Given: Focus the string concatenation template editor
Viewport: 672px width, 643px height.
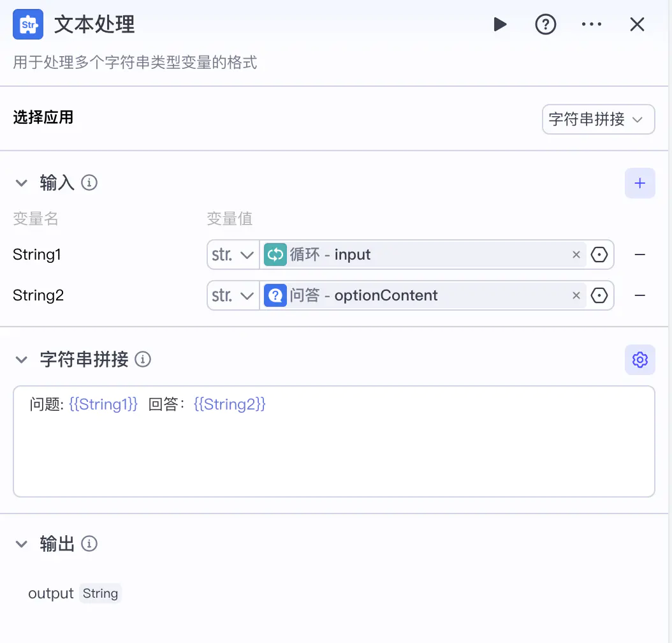Looking at the screenshot, I should click(x=334, y=441).
